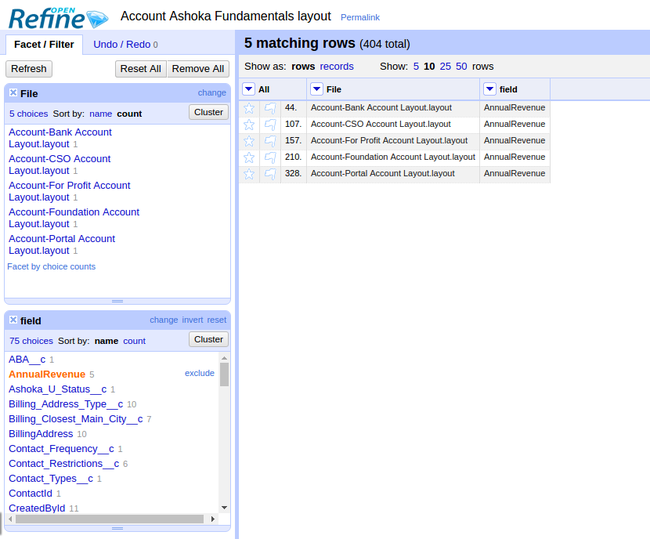Click the OpenRefine logo

pyautogui.click(x=55, y=17)
